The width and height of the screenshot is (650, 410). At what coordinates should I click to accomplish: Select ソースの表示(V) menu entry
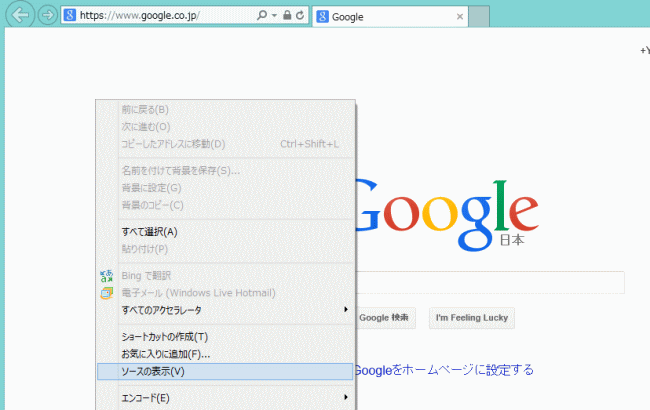point(225,371)
